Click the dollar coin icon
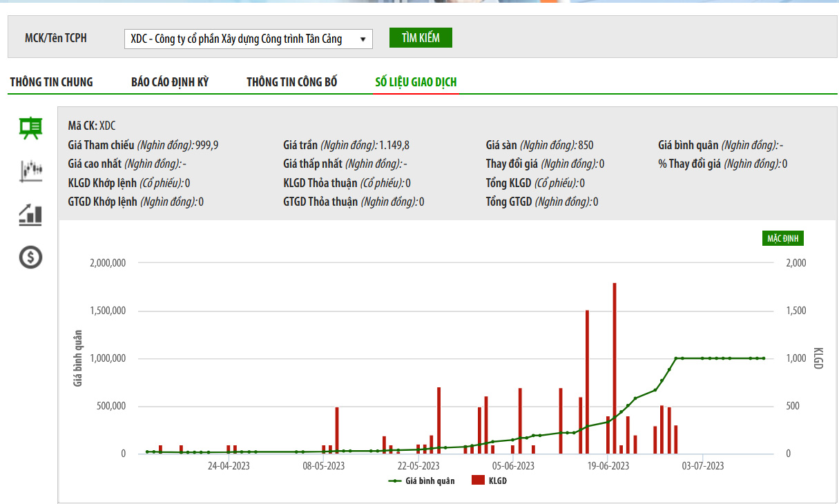839x504 pixels. (x=30, y=258)
